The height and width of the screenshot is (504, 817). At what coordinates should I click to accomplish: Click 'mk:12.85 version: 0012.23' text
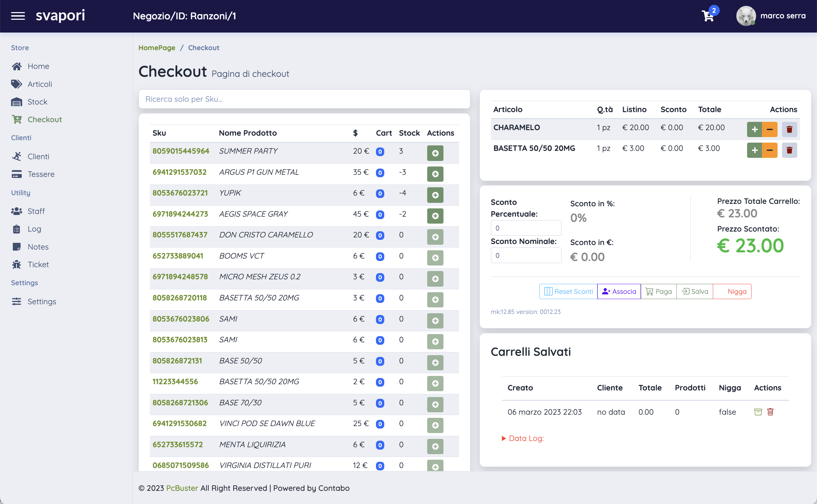[526, 312]
